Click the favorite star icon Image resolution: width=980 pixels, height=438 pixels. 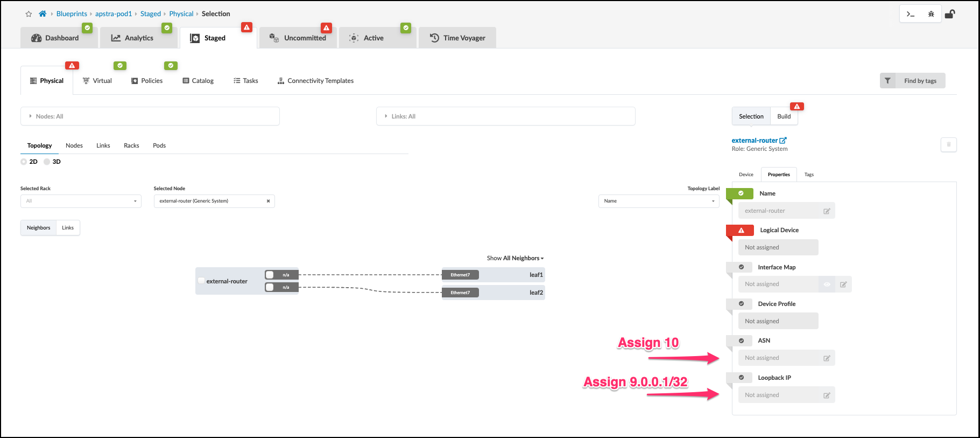tap(29, 14)
